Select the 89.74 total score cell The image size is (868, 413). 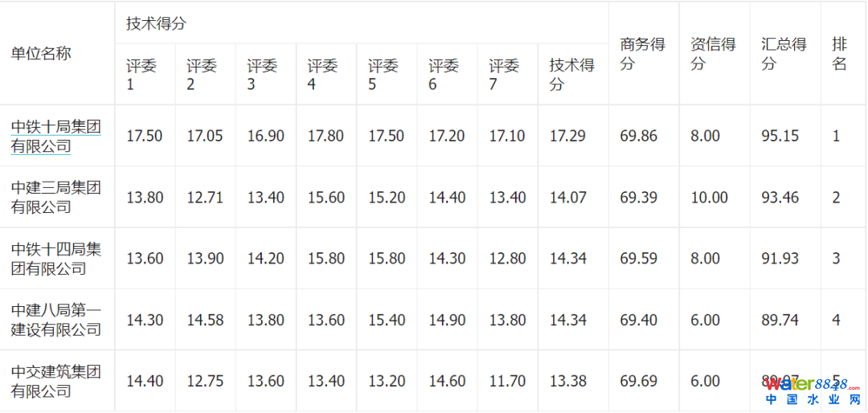[x=780, y=320]
